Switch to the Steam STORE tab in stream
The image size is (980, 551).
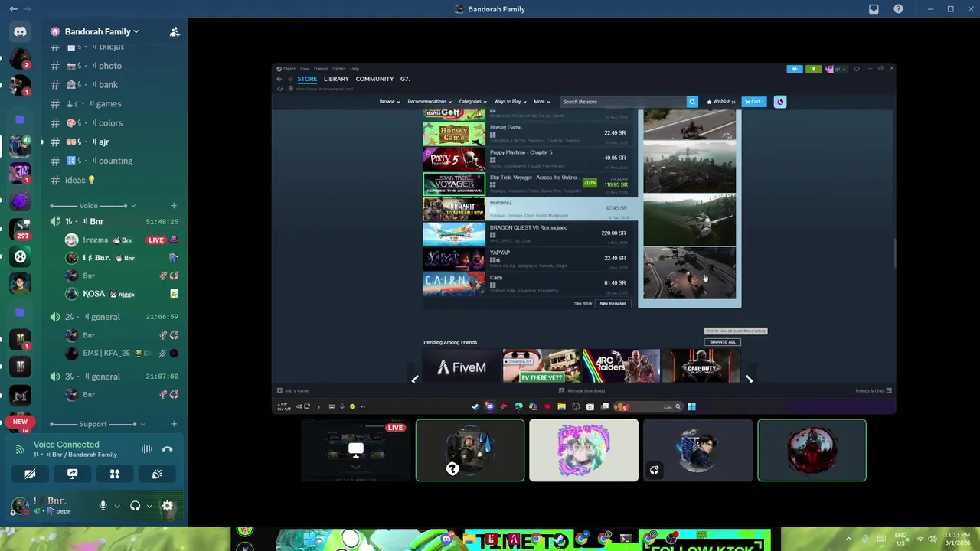pos(307,79)
